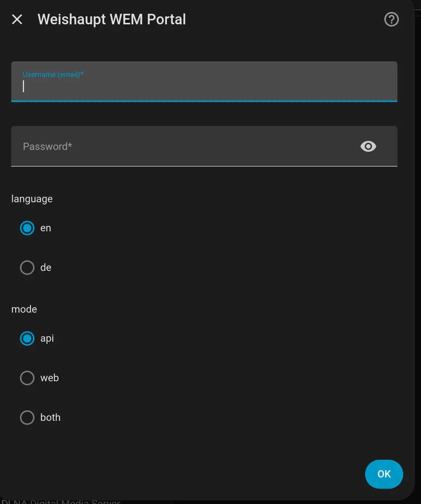Image resolution: width=421 pixels, height=504 pixels.
Task: Click the language section heading
Action: (32, 199)
